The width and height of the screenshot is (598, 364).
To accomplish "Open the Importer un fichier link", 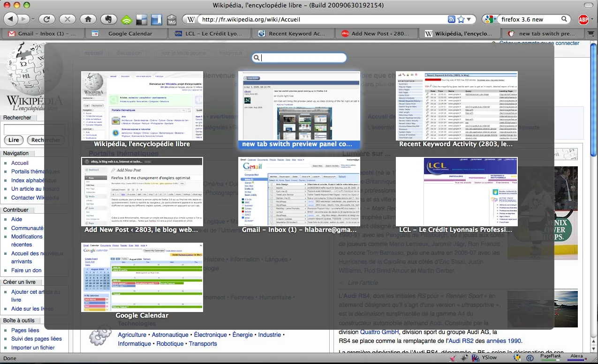I will (33, 348).
